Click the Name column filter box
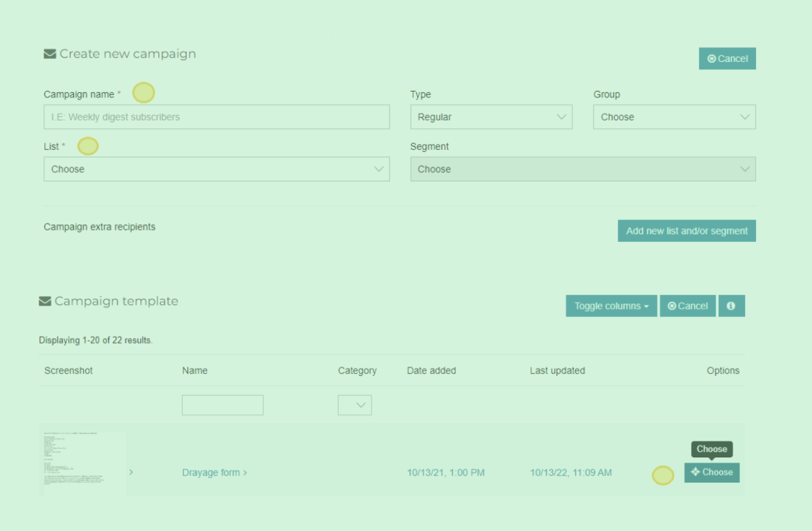The image size is (812, 531). click(222, 405)
